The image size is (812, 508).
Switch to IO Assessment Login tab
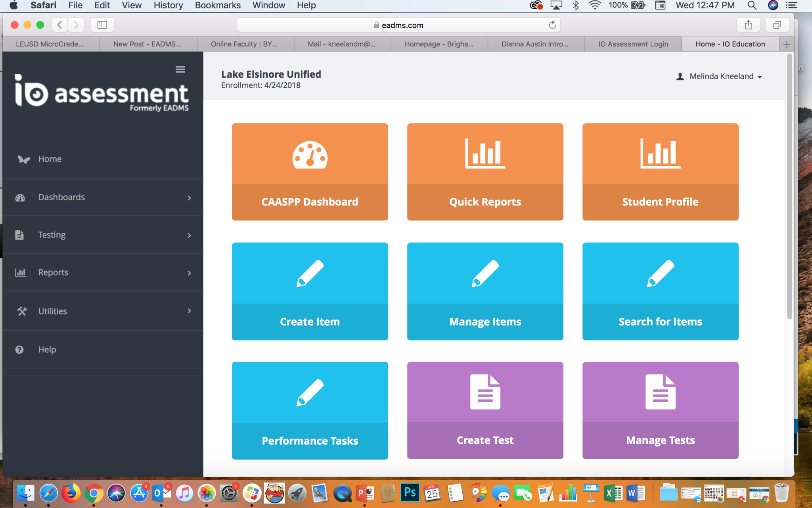pyautogui.click(x=633, y=44)
